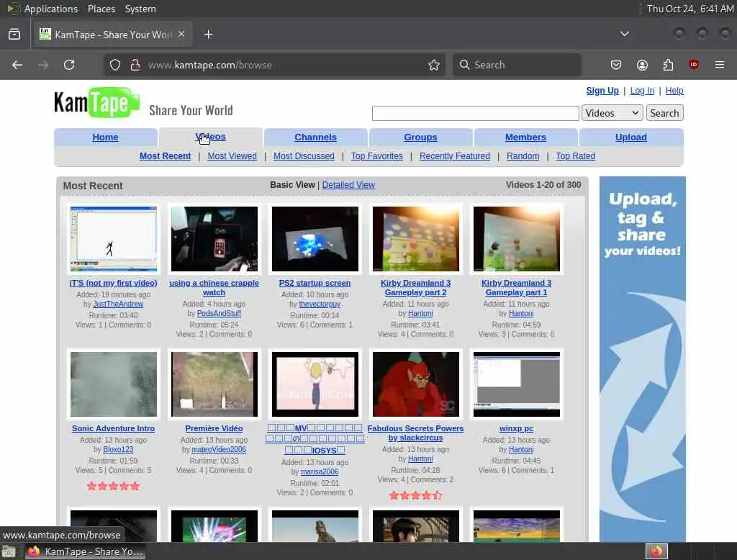Viewport: 737px width, 560px height.
Task: Open the chinese crapple watch thumbnail
Action: 214,239
